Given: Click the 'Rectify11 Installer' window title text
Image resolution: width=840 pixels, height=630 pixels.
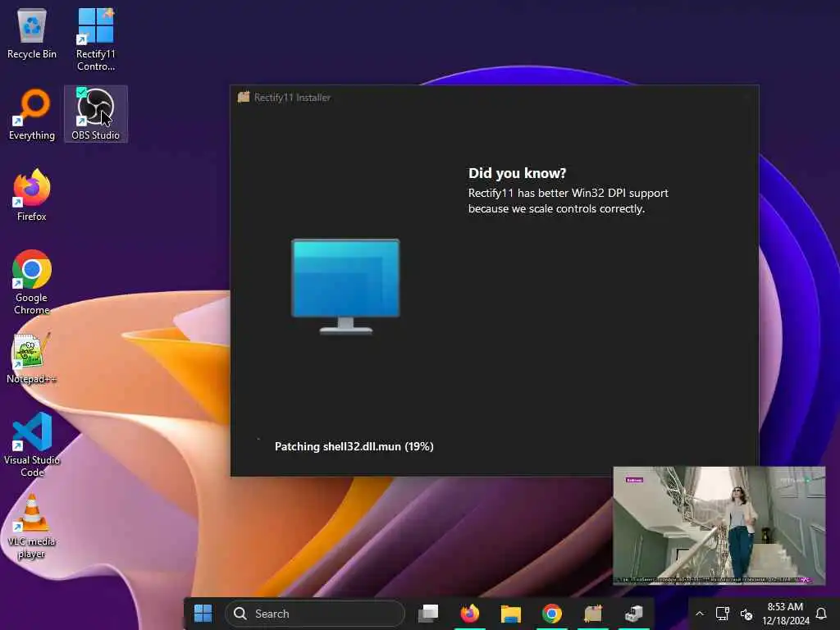Looking at the screenshot, I should 292,97.
